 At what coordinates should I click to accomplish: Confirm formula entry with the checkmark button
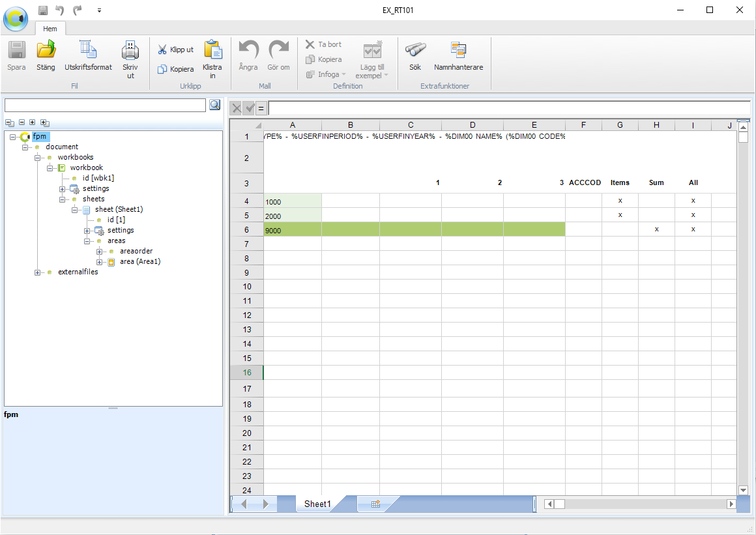pos(249,108)
